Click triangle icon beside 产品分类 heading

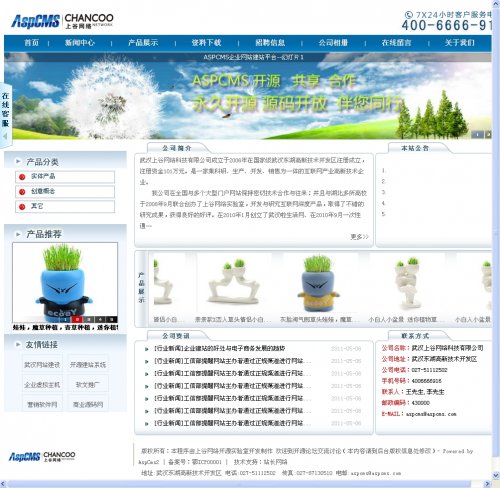18,161
